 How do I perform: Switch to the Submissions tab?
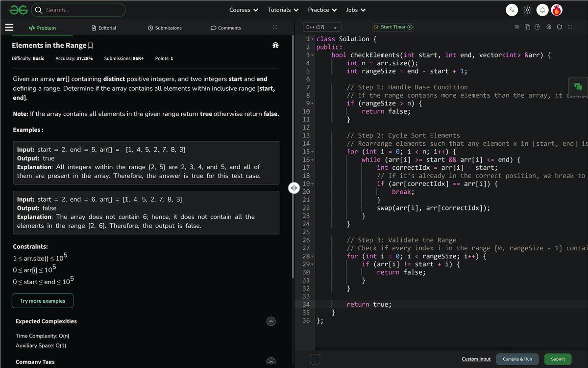point(165,28)
